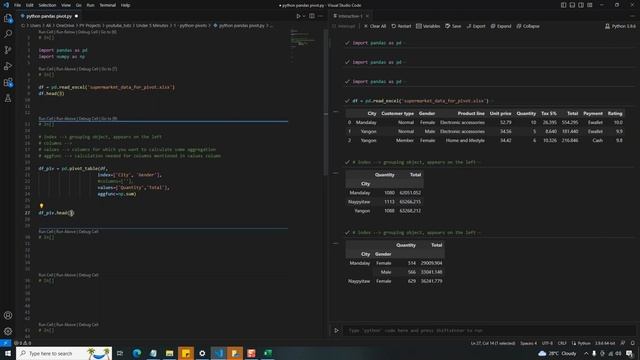640x360 pixels.
Task: Open the Manage gear in activity bar
Action: point(8,331)
